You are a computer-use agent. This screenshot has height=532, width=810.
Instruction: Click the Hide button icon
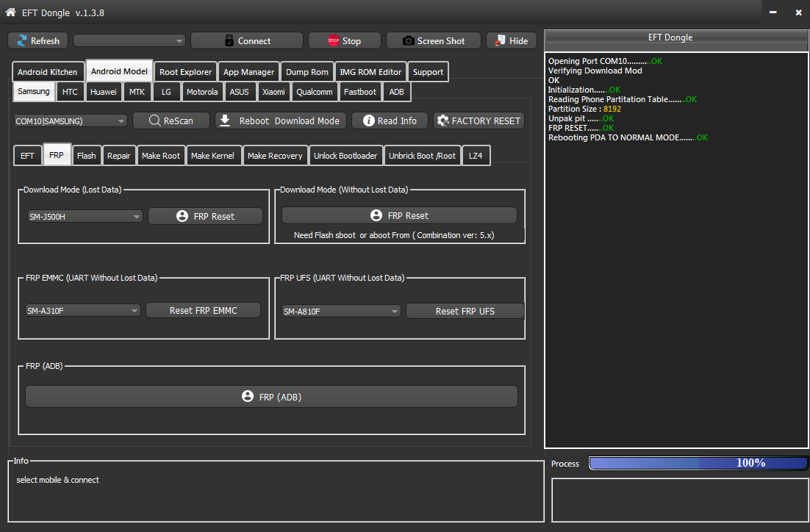(x=500, y=40)
